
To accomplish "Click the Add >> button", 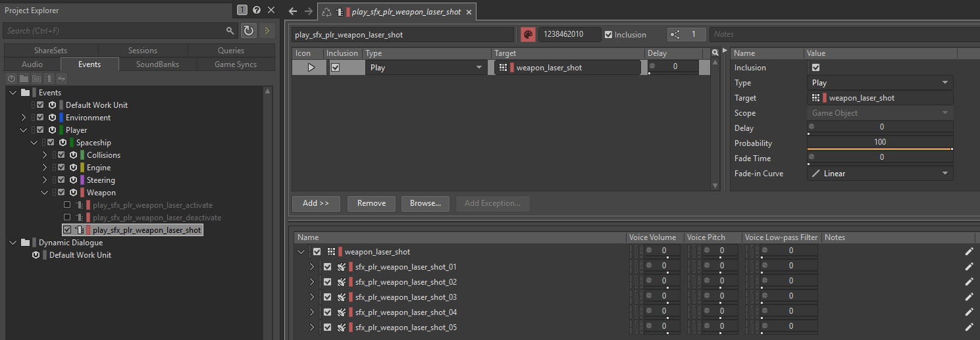I will [x=316, y=203].
